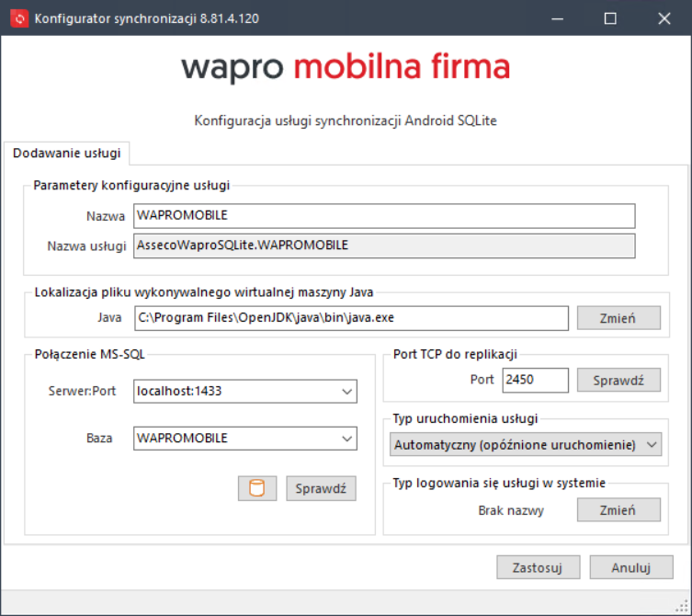Image resolution: width=692 pixels, height=616 pixels.
Task: Click the Java executable path field
Action: pos(351,318)
